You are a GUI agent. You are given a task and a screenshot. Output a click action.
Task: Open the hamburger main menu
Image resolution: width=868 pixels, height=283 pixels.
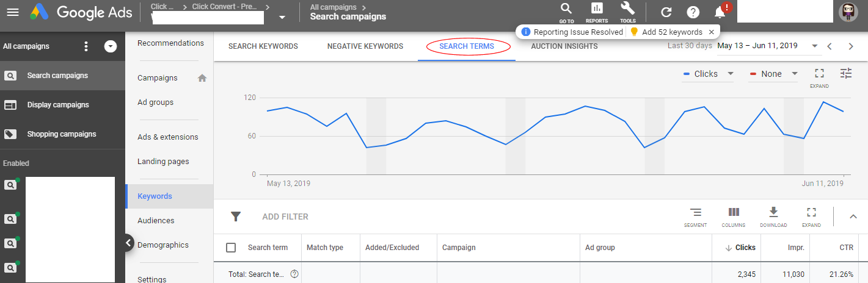coord(12,12)
